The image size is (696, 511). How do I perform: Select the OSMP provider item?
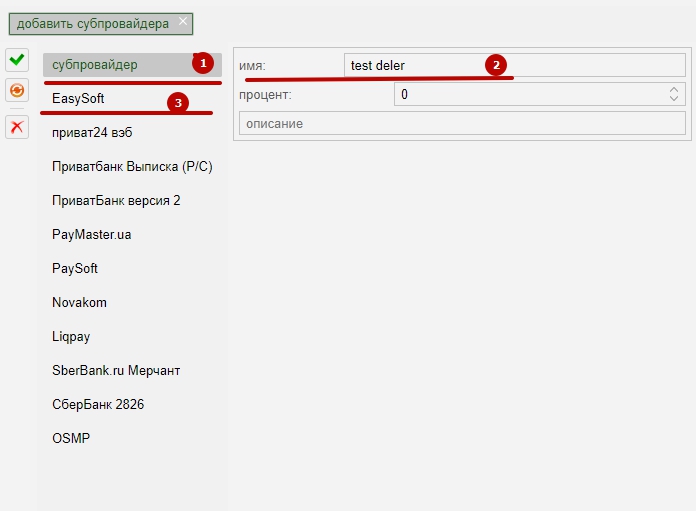(x=71, y=439)
